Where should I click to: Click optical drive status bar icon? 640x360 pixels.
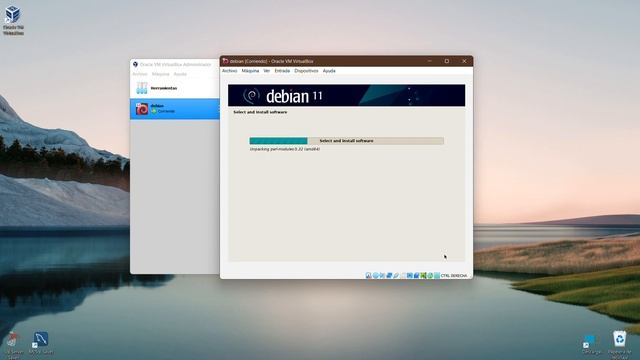[376, 276]
